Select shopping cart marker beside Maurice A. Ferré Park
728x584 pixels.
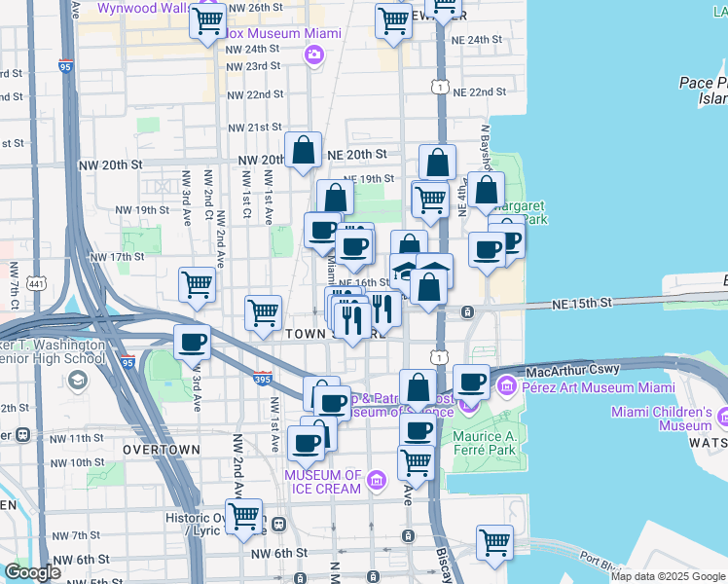416,463
